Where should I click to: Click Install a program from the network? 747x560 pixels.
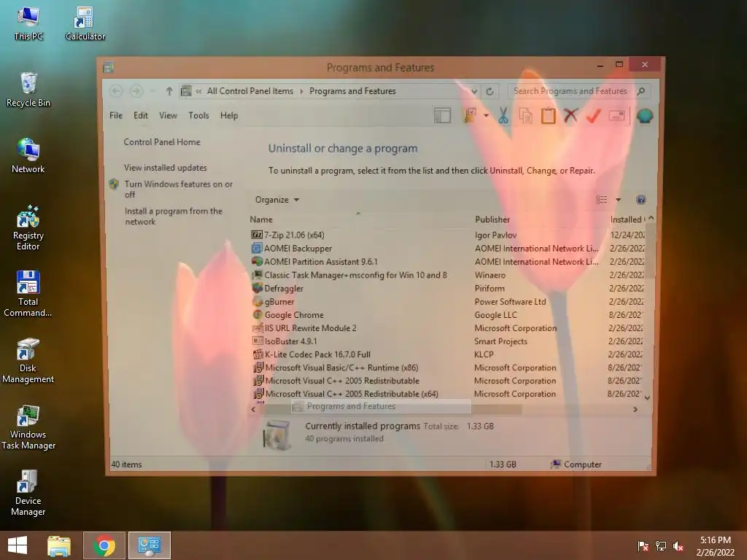click(x=174, y=216)
